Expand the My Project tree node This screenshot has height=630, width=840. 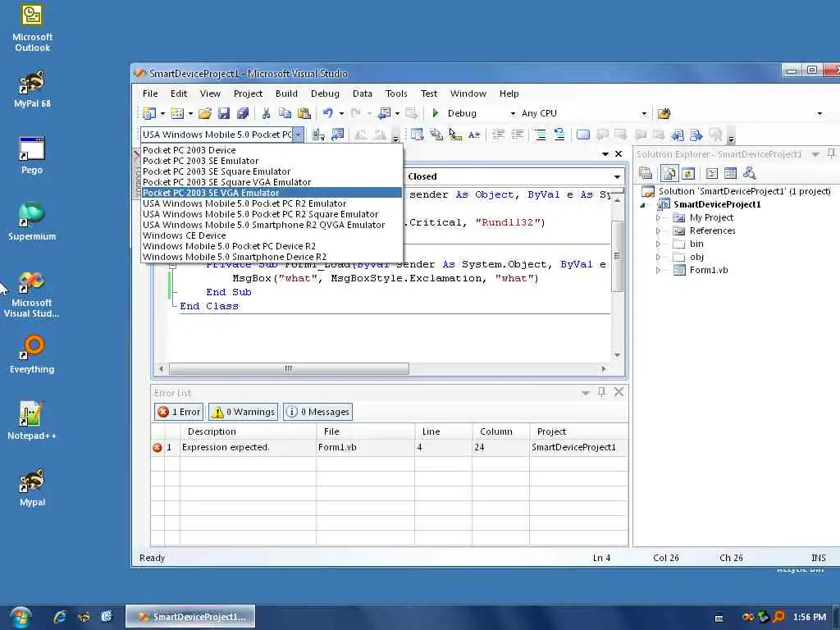coord(658,217)
